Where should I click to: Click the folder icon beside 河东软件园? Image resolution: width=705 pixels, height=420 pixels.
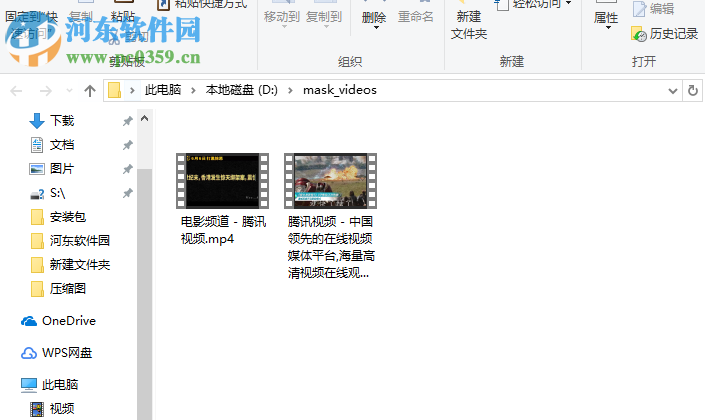[37, 241]
